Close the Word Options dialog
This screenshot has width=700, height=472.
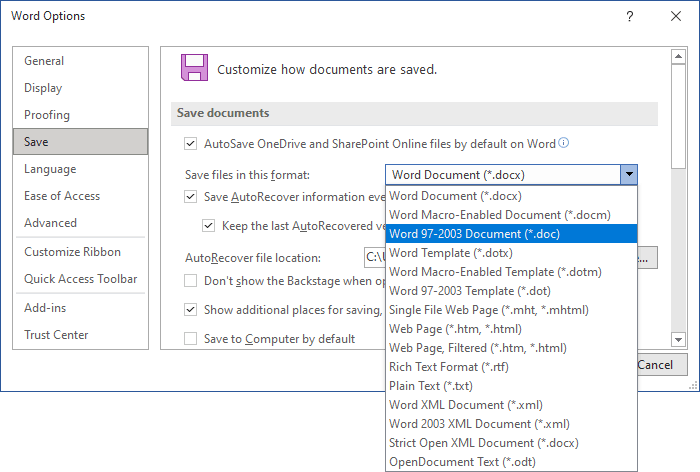[x=676, y=17]
